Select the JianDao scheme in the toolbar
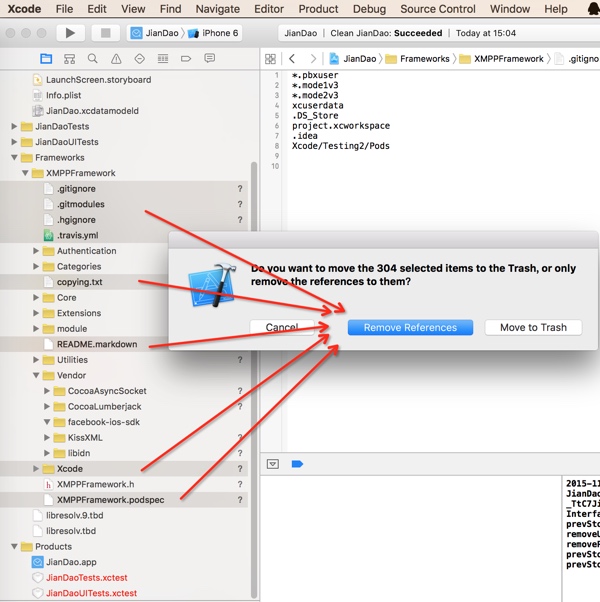600x602 pixels. (155, 33)
